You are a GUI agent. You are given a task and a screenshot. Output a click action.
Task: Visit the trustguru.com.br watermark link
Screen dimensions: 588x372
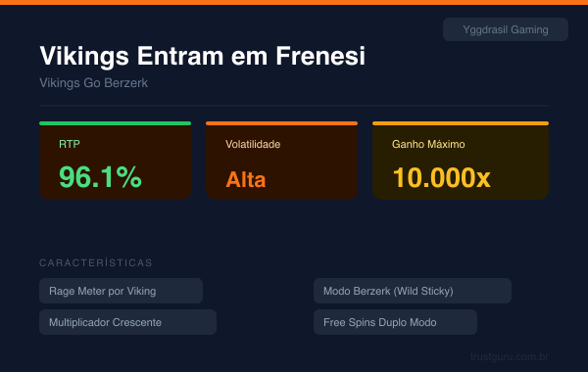click(510, 356)
